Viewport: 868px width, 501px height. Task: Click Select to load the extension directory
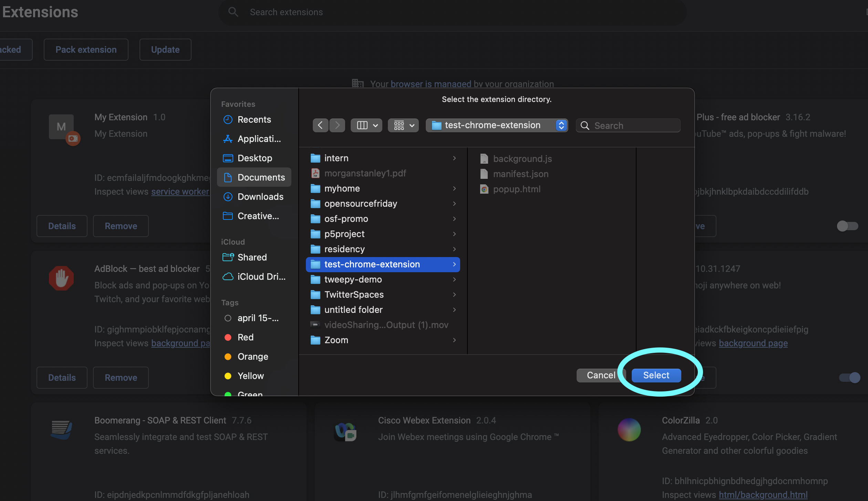click(656, 375)
